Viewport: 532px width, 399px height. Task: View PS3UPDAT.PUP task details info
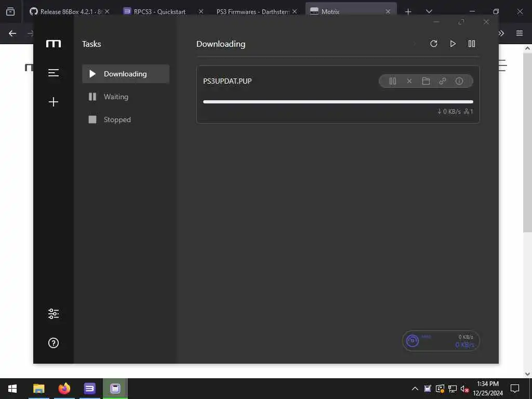459,81
